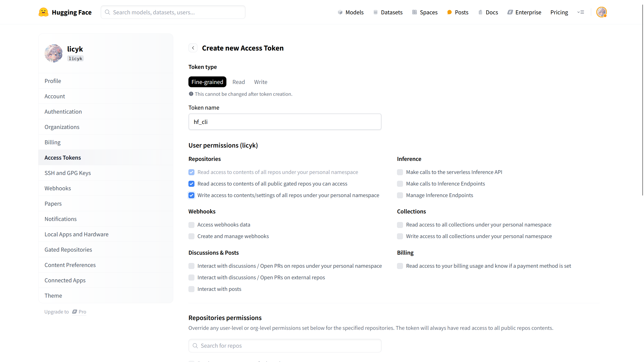The height and width of the screenshot is (362, 644).
Task: Click the Models cube icon
Action: [x=340, y=12]
